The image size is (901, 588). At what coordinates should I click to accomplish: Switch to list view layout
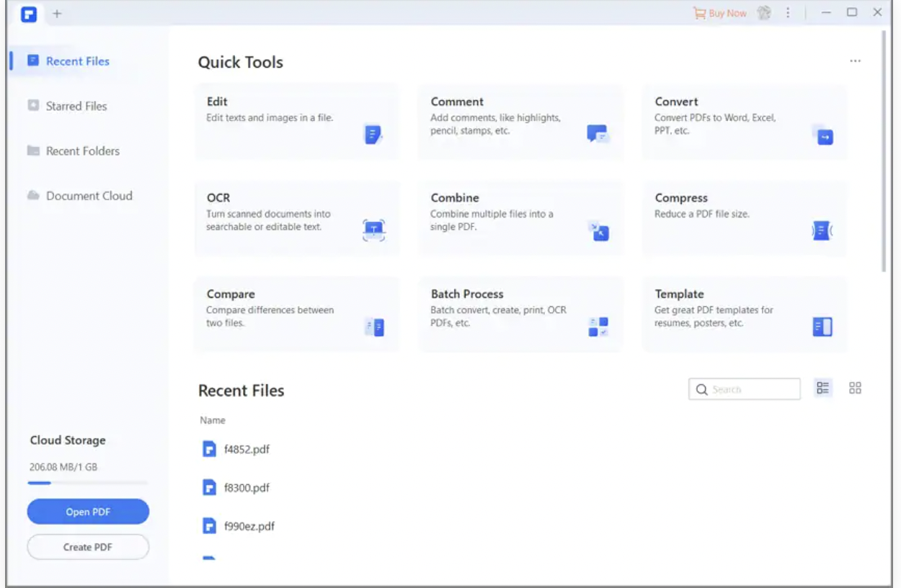[x=822, y=388]
